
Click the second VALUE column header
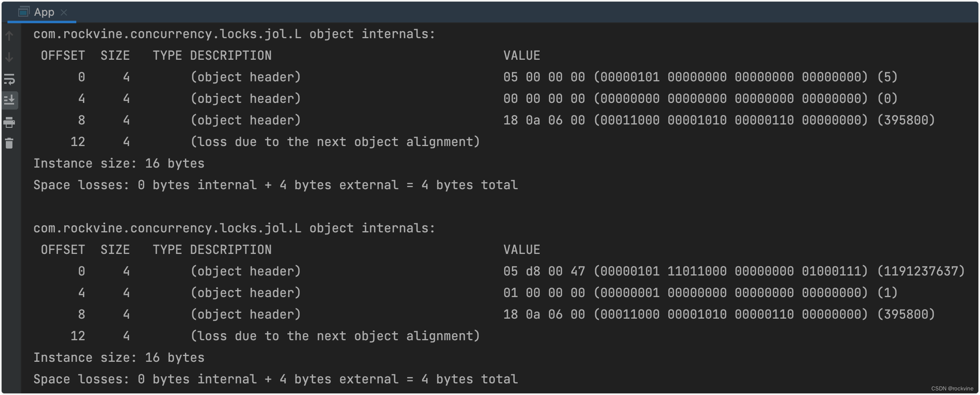pyautogui.click(x=522, y=250)
